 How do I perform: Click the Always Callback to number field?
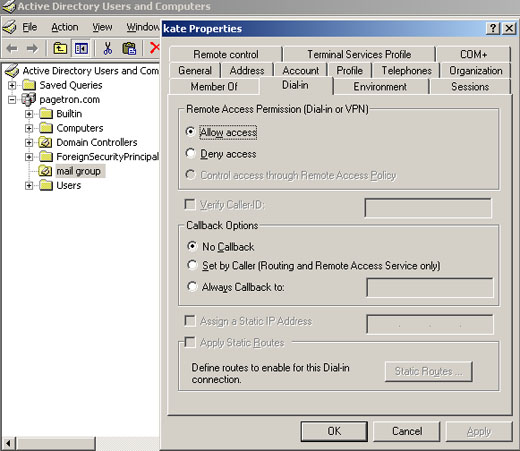point(430,287)
